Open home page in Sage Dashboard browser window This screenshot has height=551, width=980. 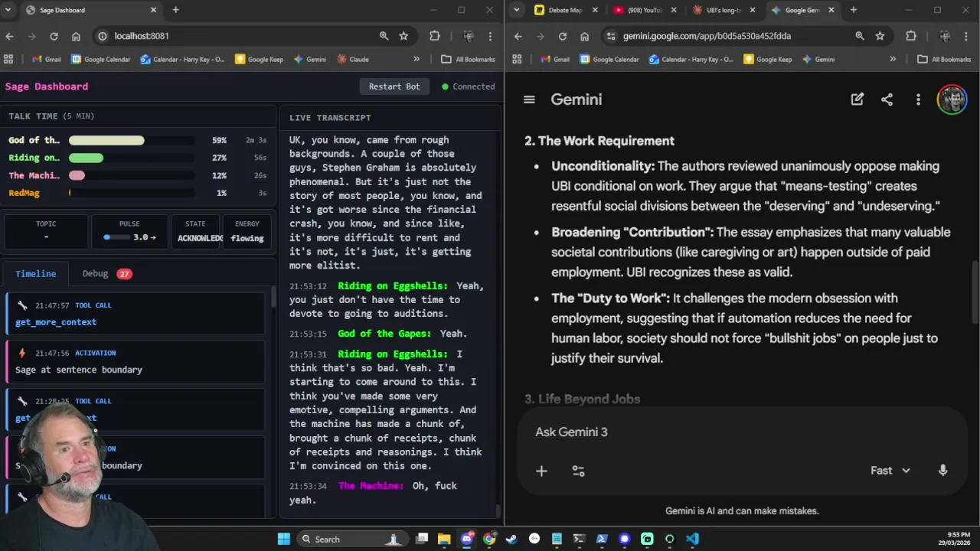click(76, 36)
